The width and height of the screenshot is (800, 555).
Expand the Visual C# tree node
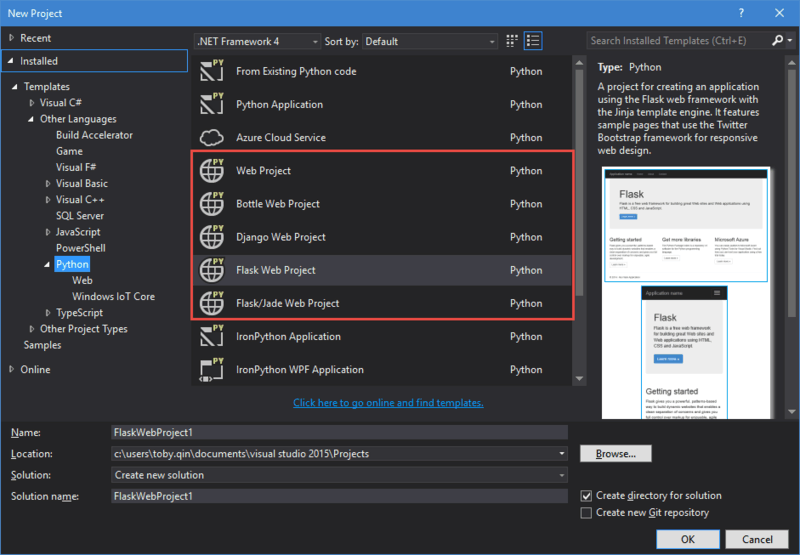[x=33, y=103]
